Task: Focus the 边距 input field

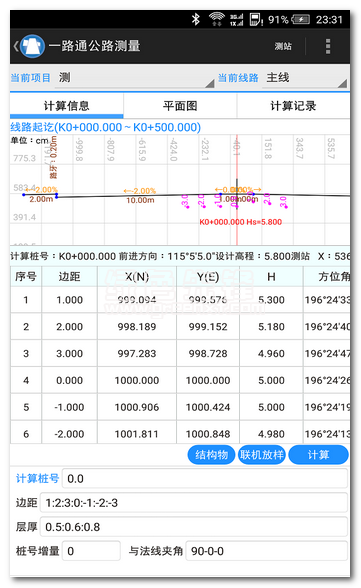Action: point(193,502)
